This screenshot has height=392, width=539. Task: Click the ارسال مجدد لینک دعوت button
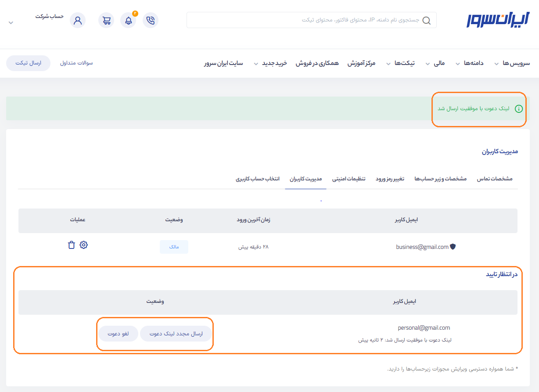click(176, 334)
